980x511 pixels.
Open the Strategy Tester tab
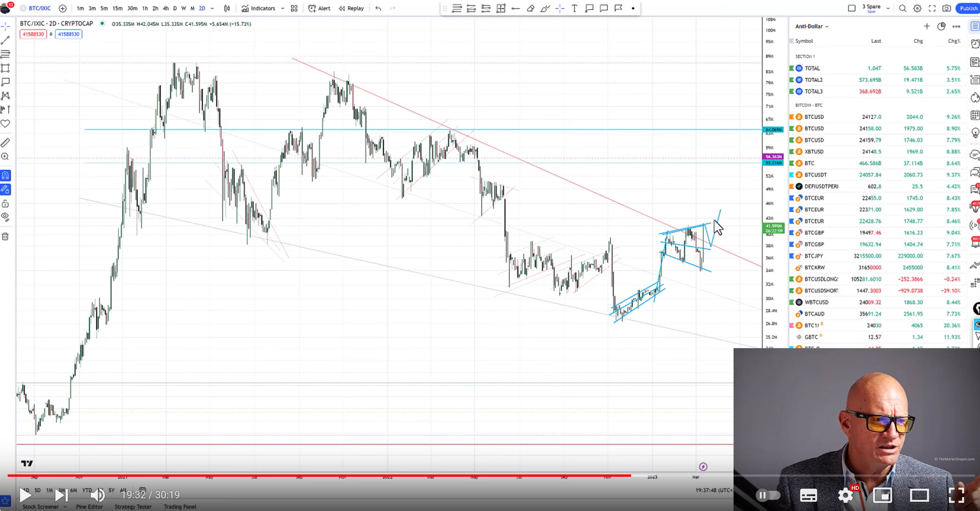pos(133,506)
